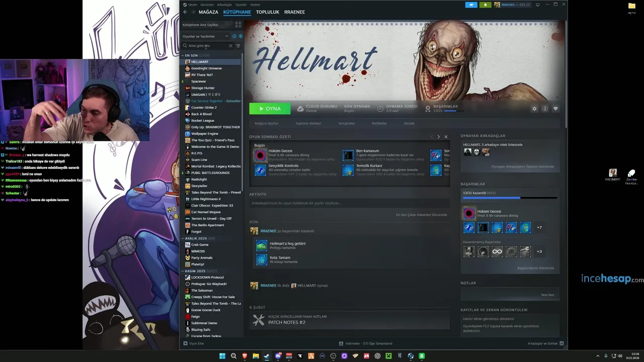Open the RRAENEE profile tab
This screenshot has height=362, width=644.
tap(294, 12)
